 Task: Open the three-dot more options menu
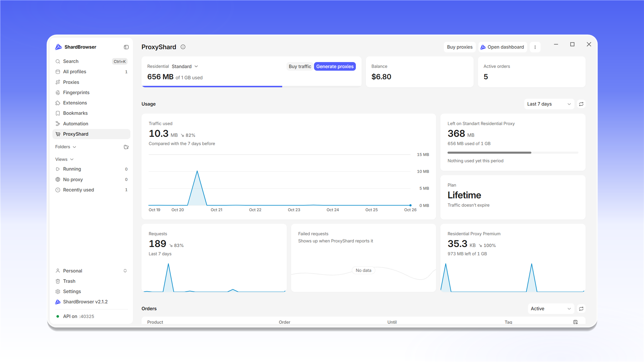535,47
